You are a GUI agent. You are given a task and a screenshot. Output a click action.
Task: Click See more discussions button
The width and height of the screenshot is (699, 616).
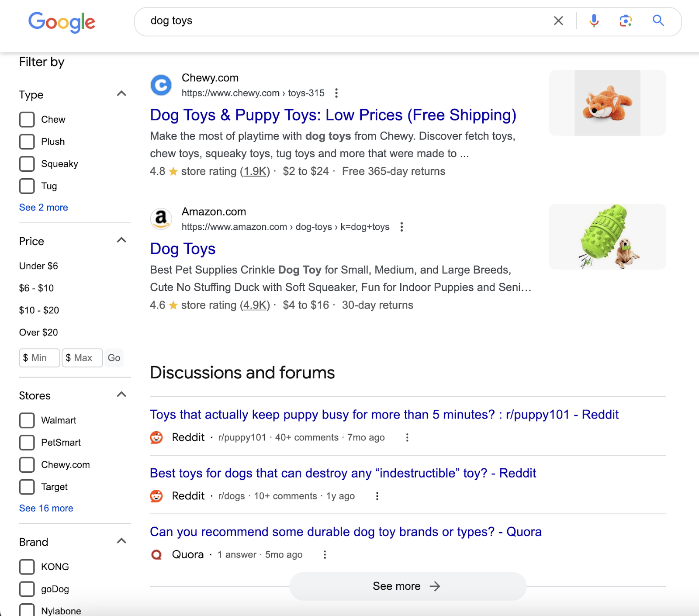[x=408, y=586]
